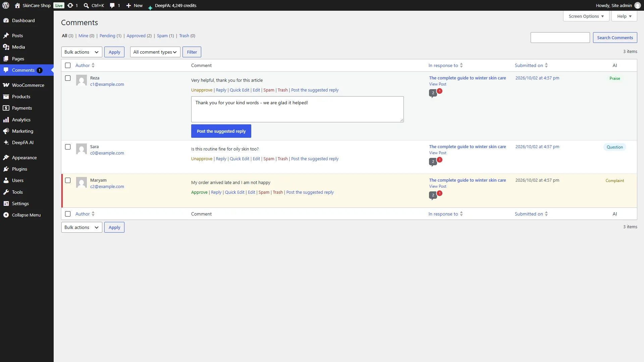The width and height of the screenshot is (644, 362).
Task: Open Posts via pushpin icon
Action: click(x=6, y=36)
